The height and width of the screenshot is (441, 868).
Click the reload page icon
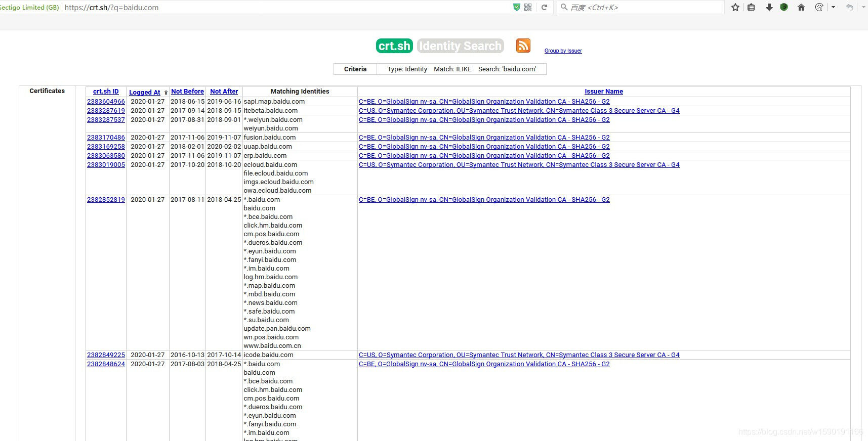pos(544,7)
